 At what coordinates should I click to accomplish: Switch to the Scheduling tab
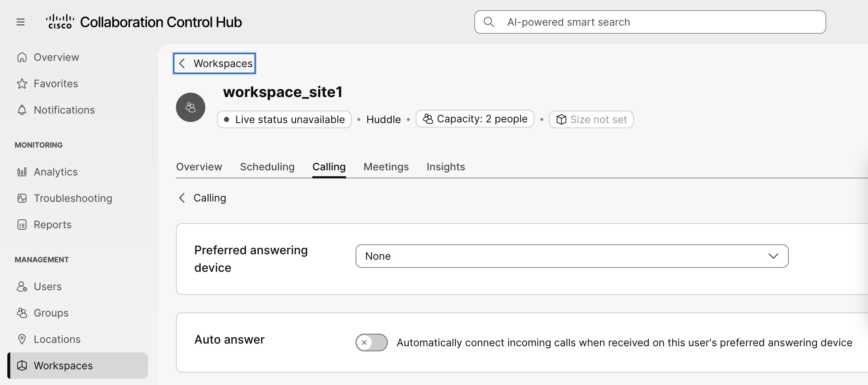click(x=267, y=167)
